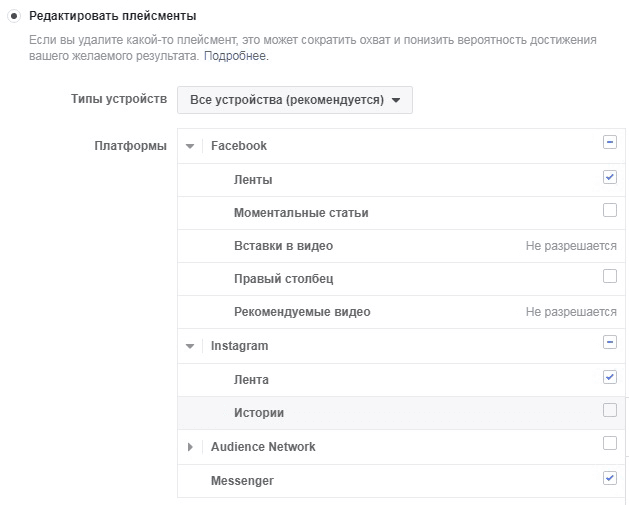Click the Audience Network label

pyautogui.click(x=263, y=447)
